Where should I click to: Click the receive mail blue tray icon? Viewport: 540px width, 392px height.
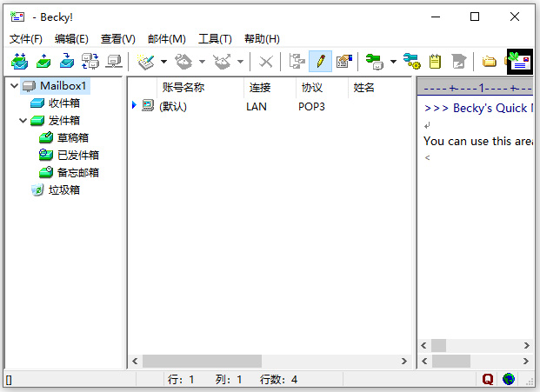click(x=67, y=62)
